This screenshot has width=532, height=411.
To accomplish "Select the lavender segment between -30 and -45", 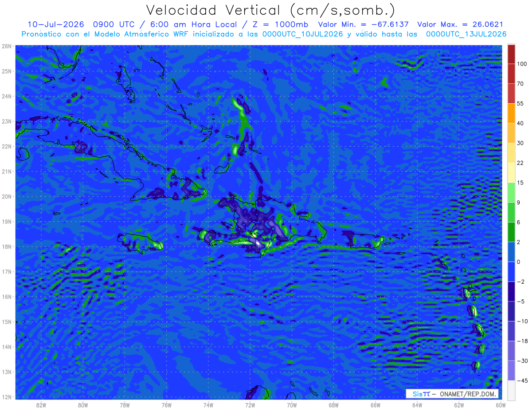I will point(511,371).
